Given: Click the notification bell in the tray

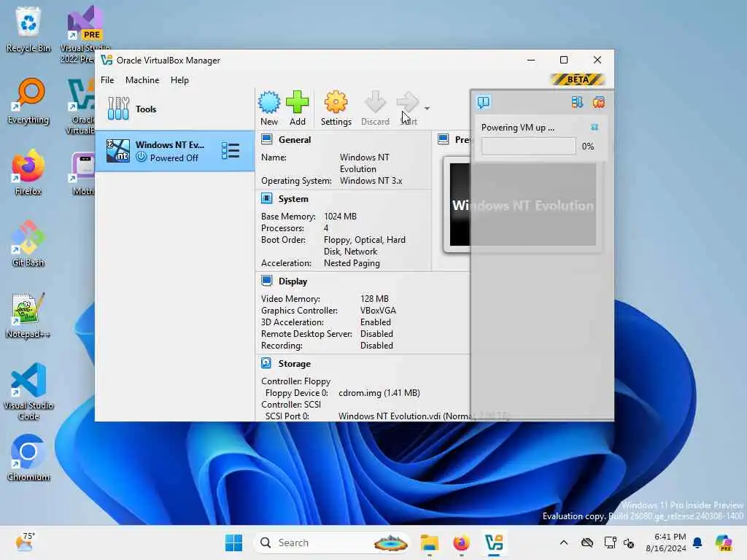Looking at the screenshot, I should click(697, 542).
